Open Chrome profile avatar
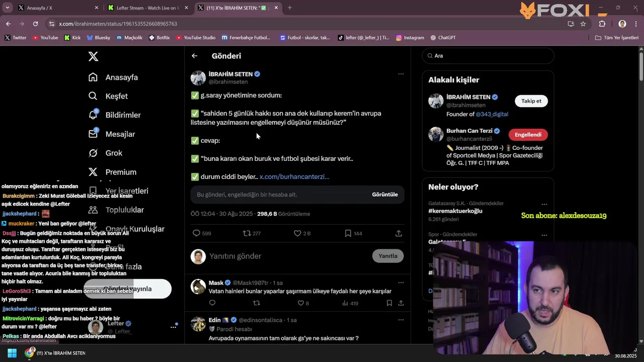The width and height of the screenshot is (644, 362). tap(622, 24)
